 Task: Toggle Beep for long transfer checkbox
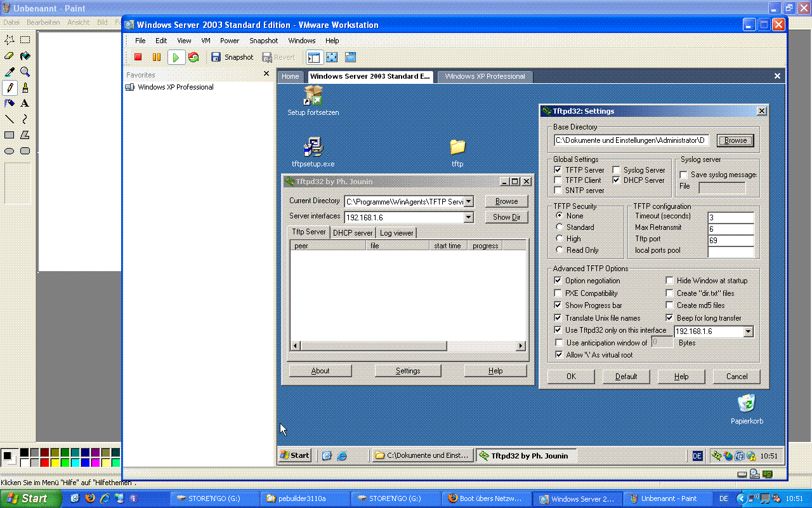[669, 318]
